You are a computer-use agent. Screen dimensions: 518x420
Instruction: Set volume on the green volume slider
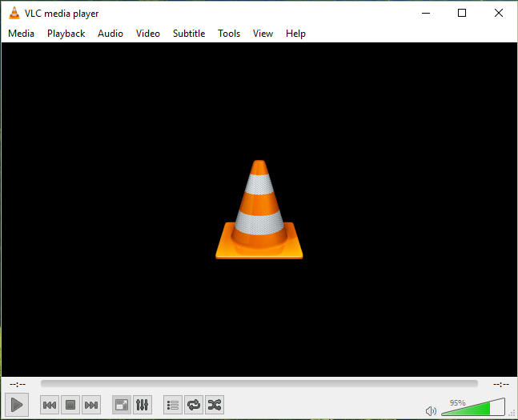coord(473,406)
